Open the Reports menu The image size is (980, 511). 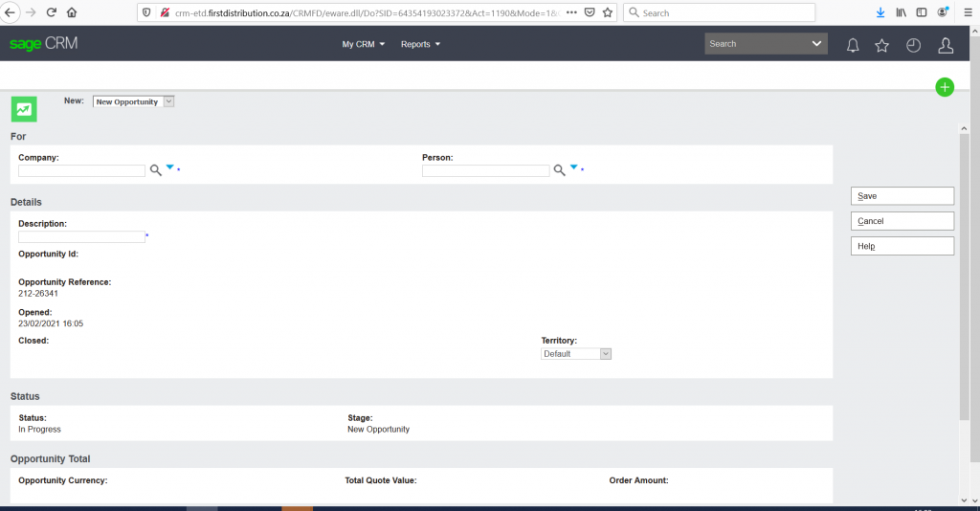click(420, 45)
